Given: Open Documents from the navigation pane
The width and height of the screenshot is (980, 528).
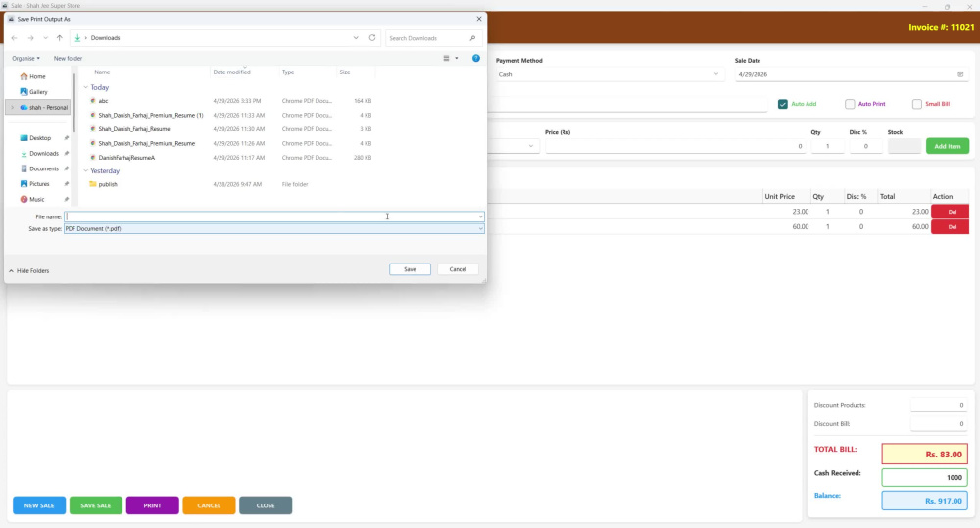Looking at the screenshot, I should [39, 168].
